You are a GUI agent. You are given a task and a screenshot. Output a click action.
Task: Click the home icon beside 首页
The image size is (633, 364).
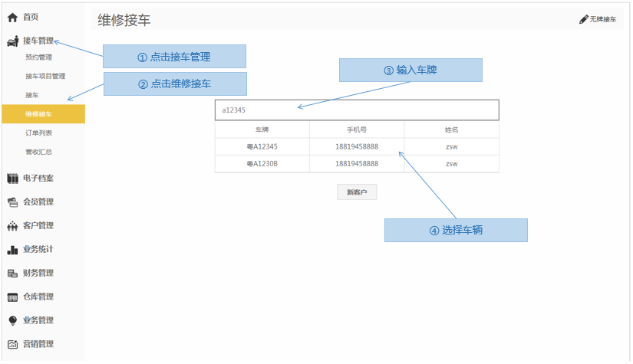click(x=12, y=17)
